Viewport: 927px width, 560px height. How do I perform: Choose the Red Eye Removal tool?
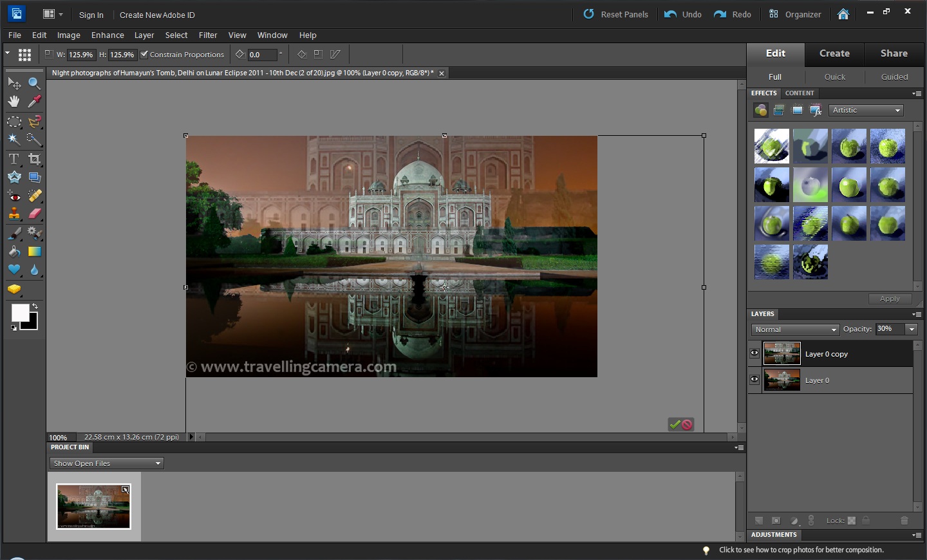14,196
